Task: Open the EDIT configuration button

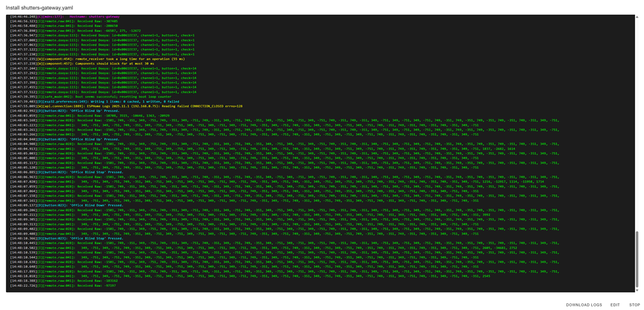Action: (x=615, y=305)
